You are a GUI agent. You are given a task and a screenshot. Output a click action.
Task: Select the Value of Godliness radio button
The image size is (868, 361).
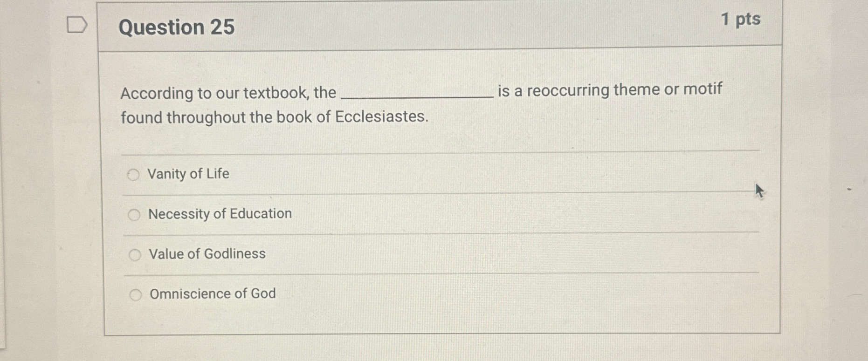(x=135, y=255)
